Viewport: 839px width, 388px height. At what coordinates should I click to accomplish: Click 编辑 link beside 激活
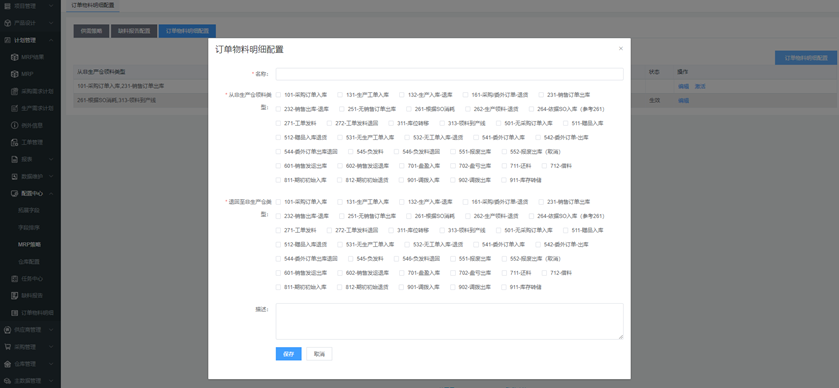click(x=683, y=86)
